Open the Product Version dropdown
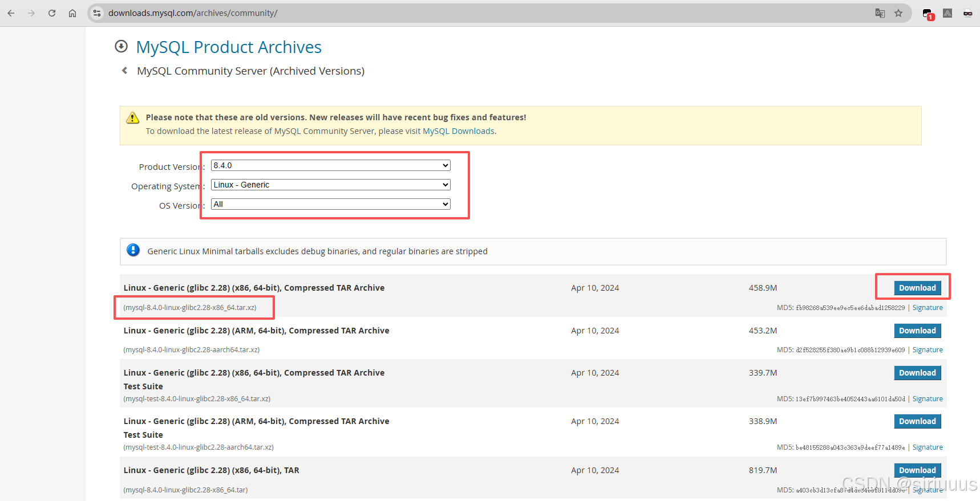980x501 pixels. pos(331,165)
